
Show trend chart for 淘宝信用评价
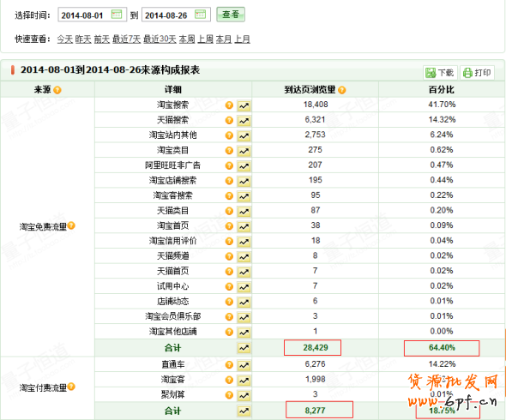point(244,242)
